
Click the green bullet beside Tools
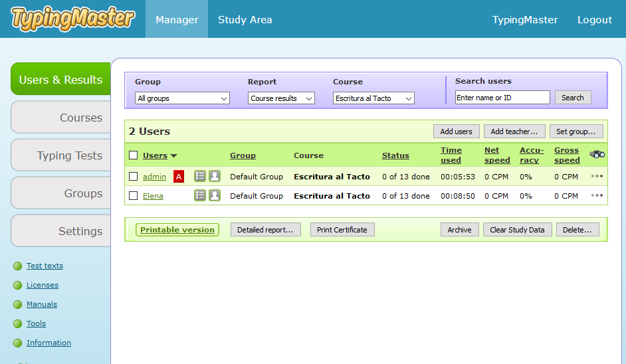pyautogui.click(x=17, y=323)
